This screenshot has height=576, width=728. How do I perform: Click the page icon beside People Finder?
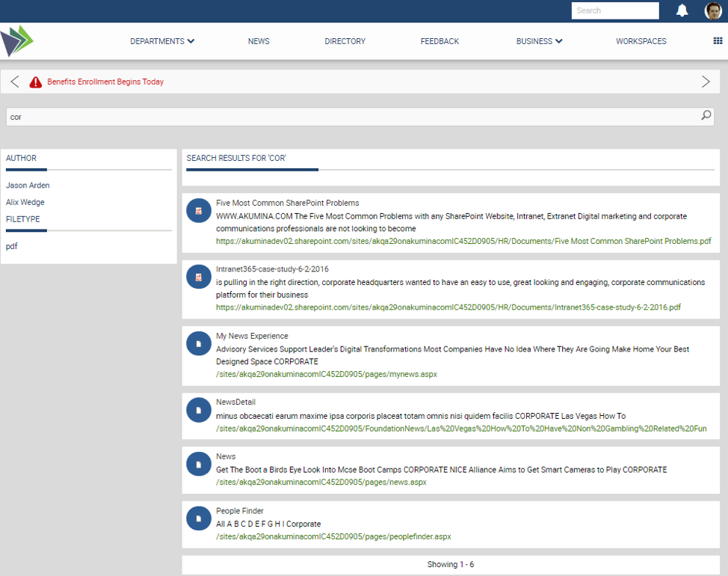click(x=199, y=518)
